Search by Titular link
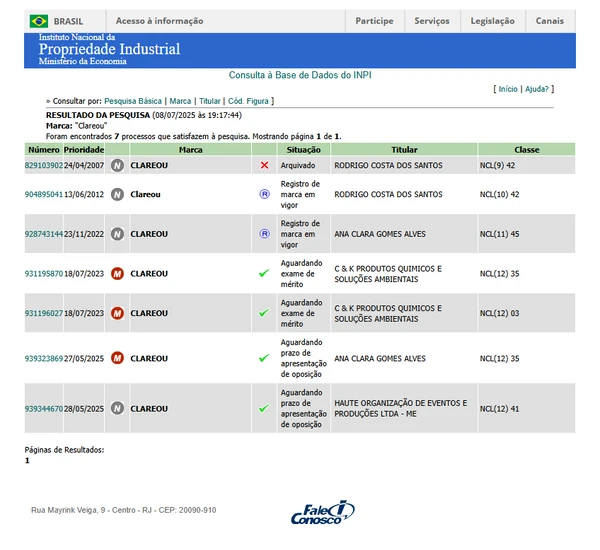 pos(210,101)
